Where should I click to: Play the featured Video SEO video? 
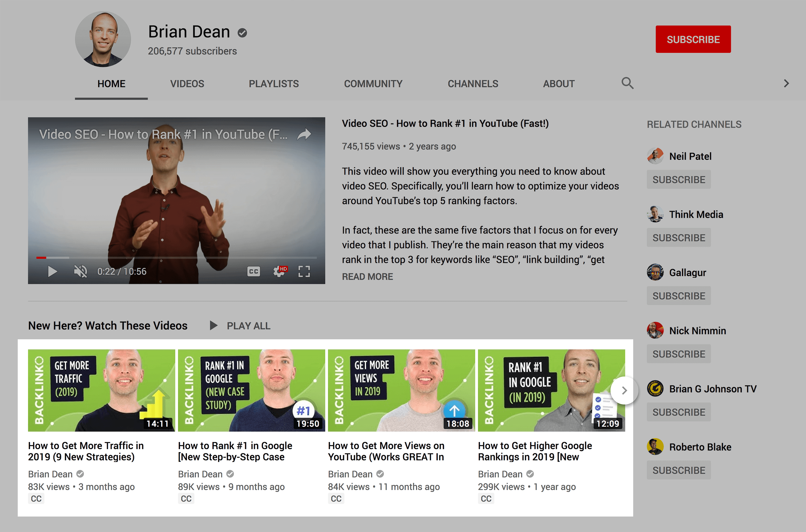pos(52,271)
